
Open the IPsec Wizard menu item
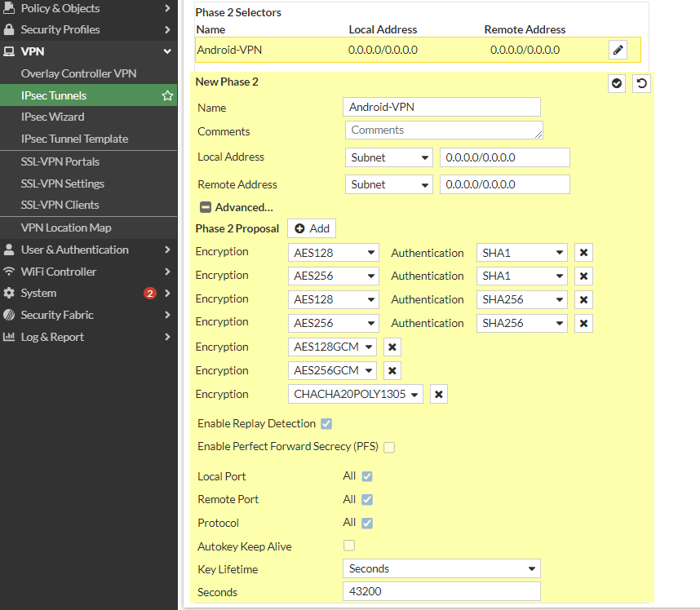coord(53,117)
